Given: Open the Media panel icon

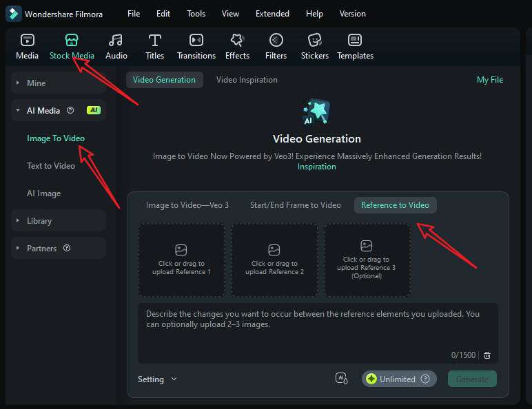Looking at the screenshot, I should click(x=27, y=40).
